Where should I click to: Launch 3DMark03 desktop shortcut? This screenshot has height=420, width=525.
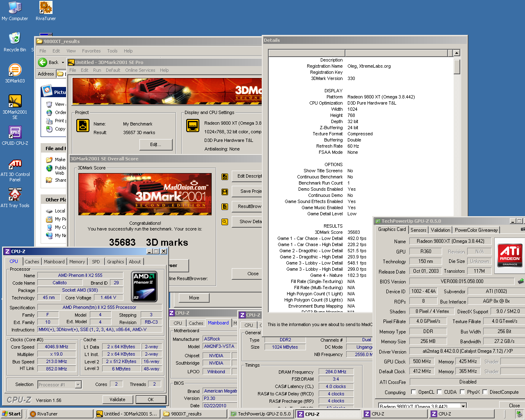pyautogui.click(x=15, y=73)
